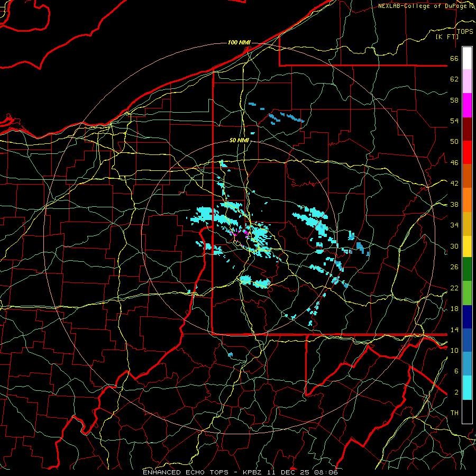Click the 100 NMI range ring label

pos(239,42)
